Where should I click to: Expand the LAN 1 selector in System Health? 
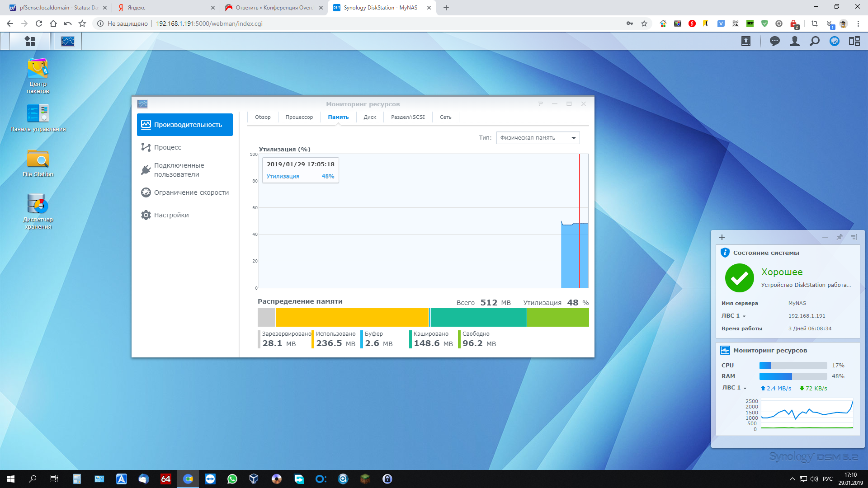[x=733, y=316]
